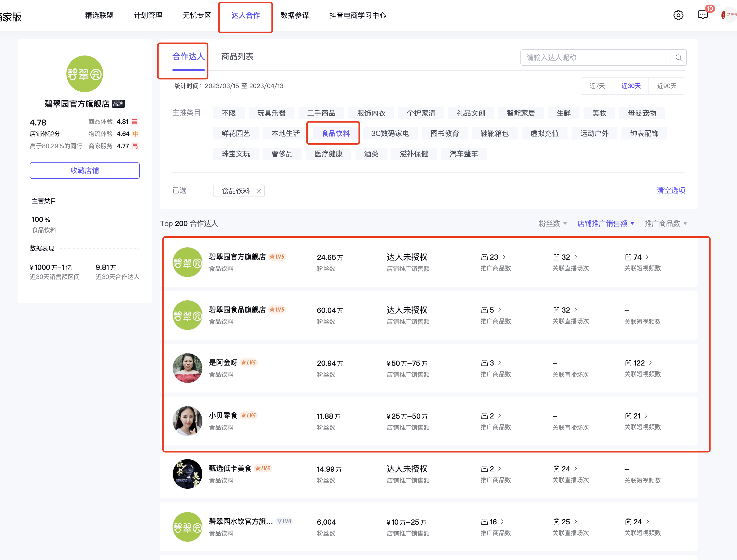Choose 滋补保健 category filter
The width and height of the screenshot is (737, 560).
414,154
